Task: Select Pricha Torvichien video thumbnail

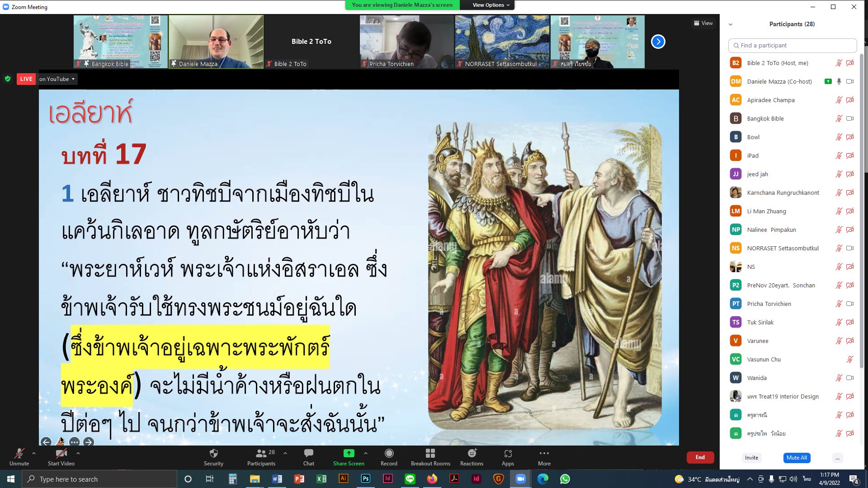Action: coord(407,42)
